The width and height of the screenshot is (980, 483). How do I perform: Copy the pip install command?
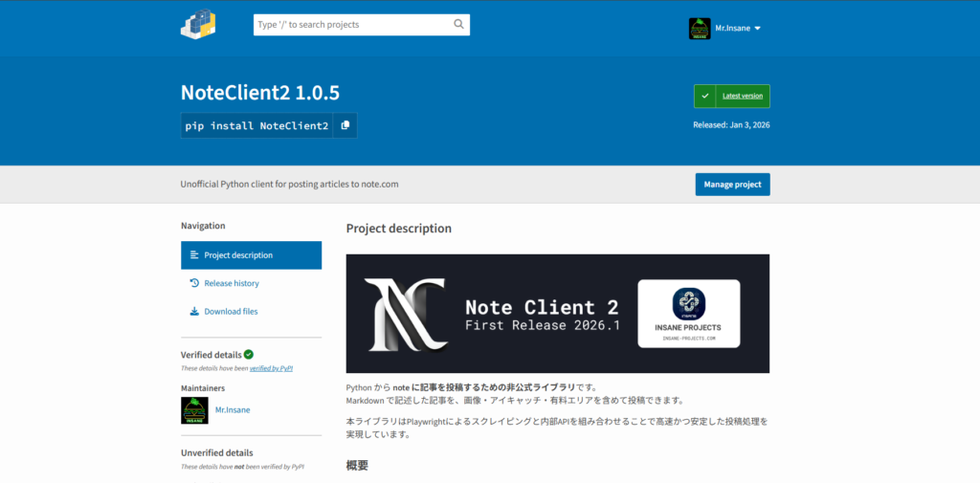[x=345, y=125]
